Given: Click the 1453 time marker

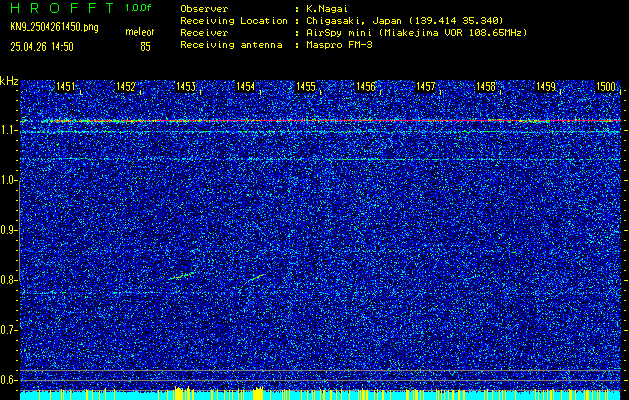Looking at the screenshot, I should tap(186, 86).
